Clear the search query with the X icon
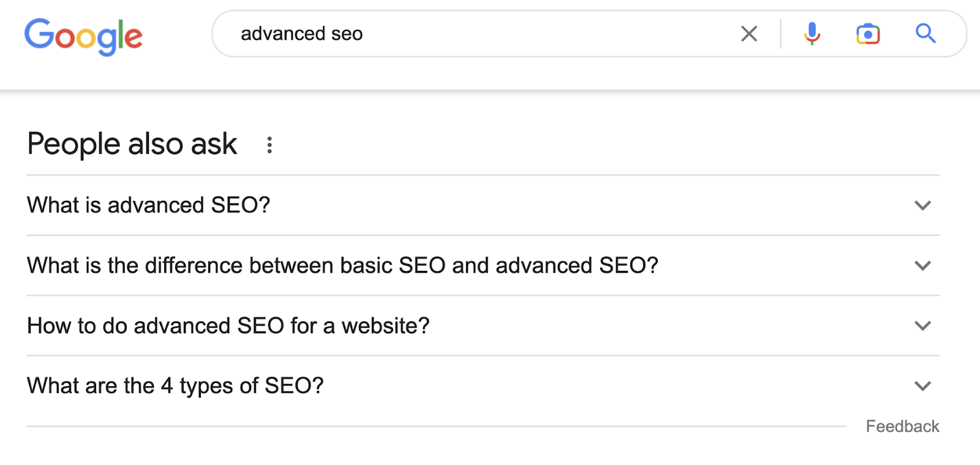Image resolution: width=980 pixels, height=465 pixels. [x=748, y=34]
